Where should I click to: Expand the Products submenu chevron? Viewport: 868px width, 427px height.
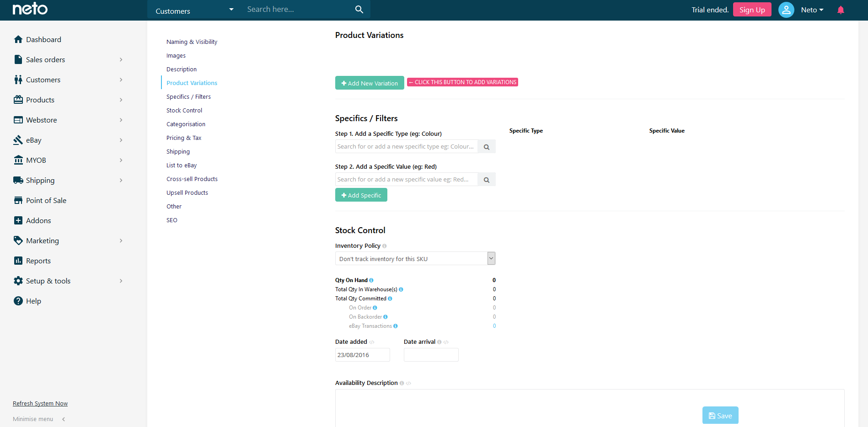pos(121,100)
